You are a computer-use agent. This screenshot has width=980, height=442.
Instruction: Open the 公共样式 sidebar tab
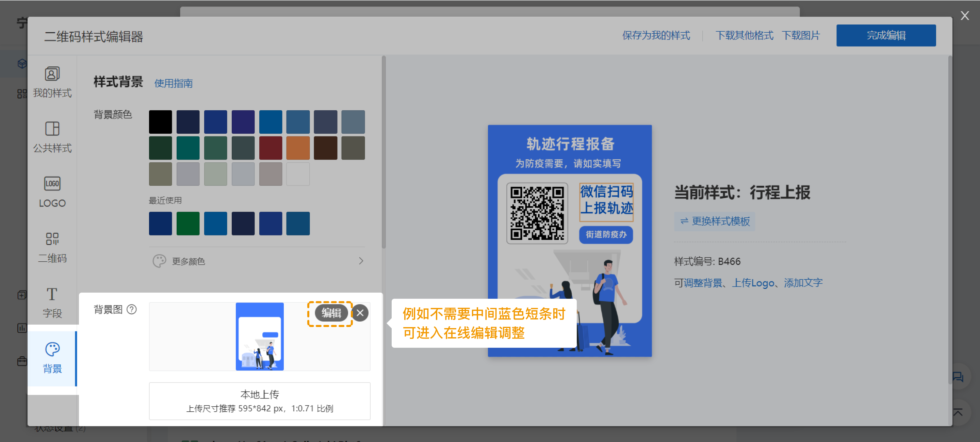52,137
